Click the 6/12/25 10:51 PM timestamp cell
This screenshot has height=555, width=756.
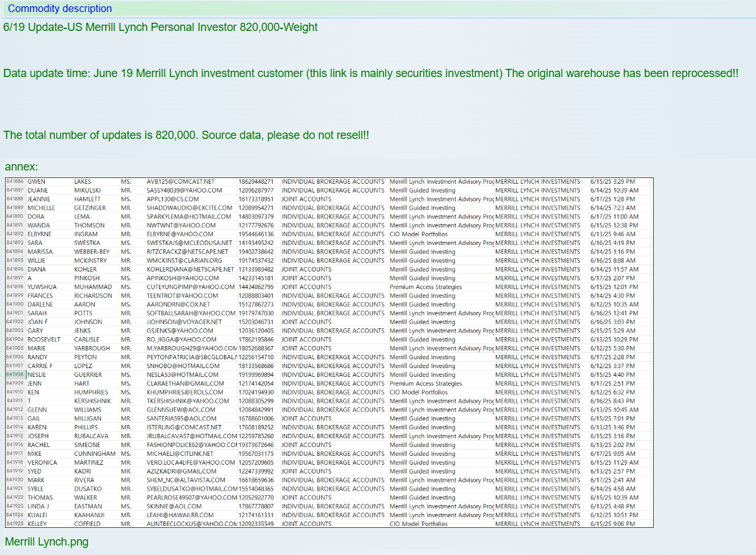[614, 515]
